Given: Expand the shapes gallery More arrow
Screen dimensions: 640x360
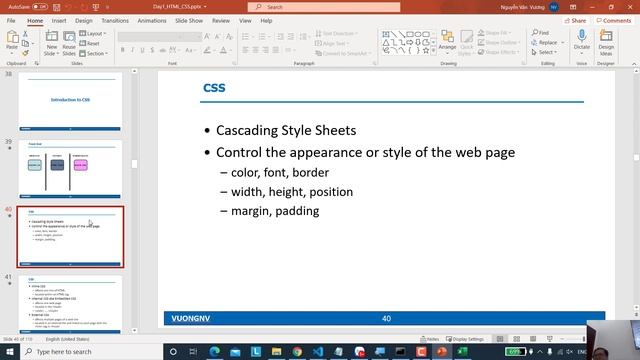Looking at the screenshot, I should click(x=433, y=51).
